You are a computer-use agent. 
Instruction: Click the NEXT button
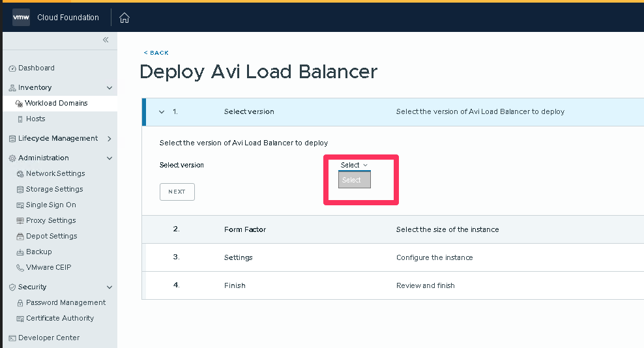click(x=177, y=192)
